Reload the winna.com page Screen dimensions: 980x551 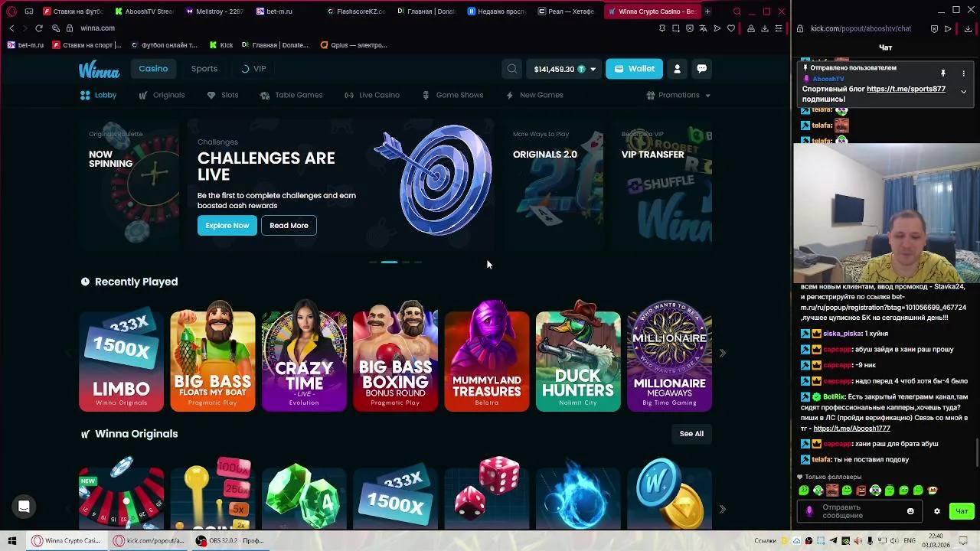point(39,28)
